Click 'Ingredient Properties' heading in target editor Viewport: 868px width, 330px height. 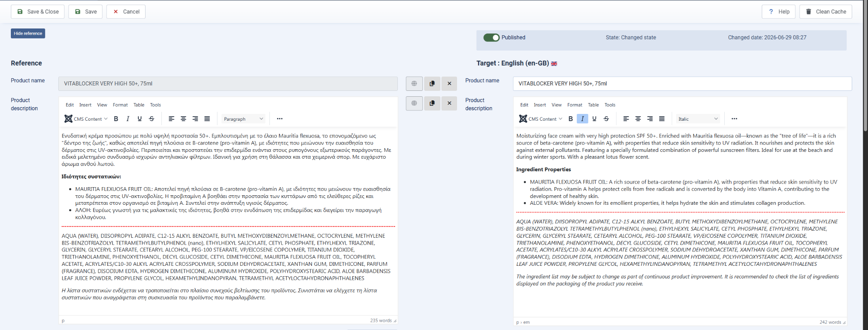pyautogui.click(x=543, y=170)
